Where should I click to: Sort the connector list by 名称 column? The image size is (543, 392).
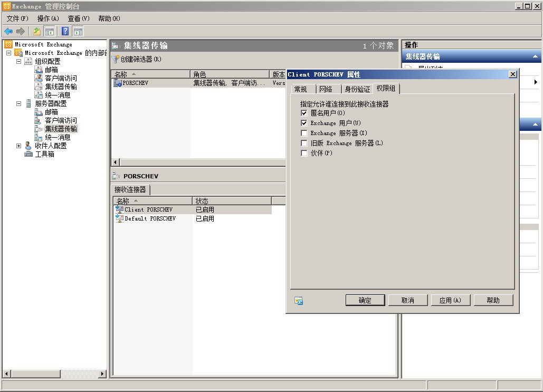click(x=153, y=201)
